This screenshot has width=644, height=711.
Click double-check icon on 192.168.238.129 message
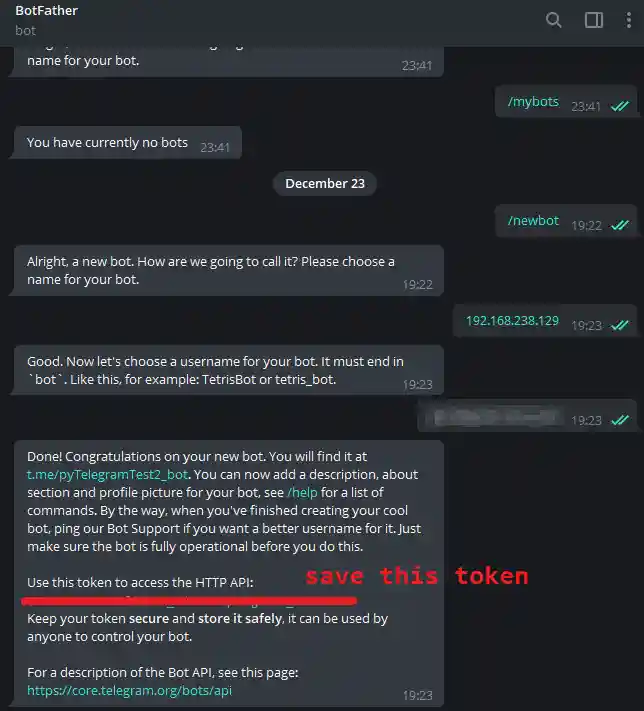coord(620,325)
